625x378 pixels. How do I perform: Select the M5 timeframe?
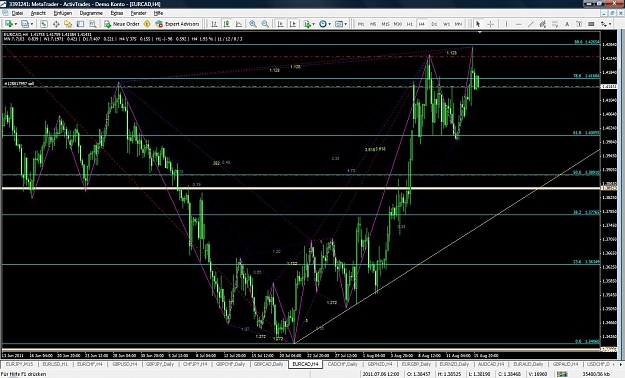pyautogui.click(x=373, y=24)
